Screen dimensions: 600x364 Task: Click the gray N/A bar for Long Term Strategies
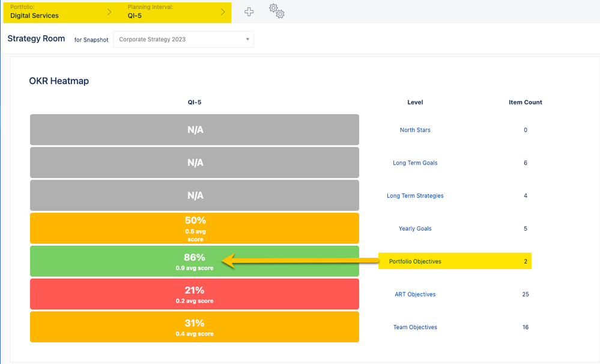click(195, 196)
